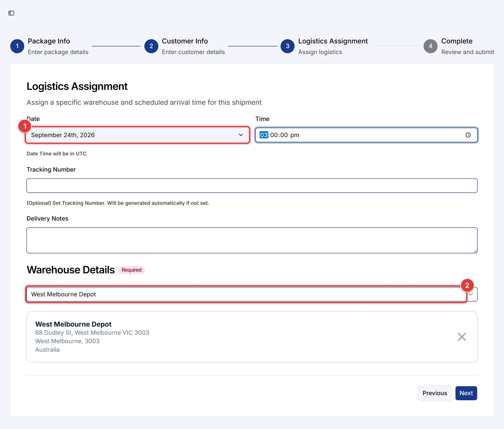The height and width of the screenshot is (429, 504).
Task: Click the 'Assign a specific warehouse' description text
Action: 144,102
